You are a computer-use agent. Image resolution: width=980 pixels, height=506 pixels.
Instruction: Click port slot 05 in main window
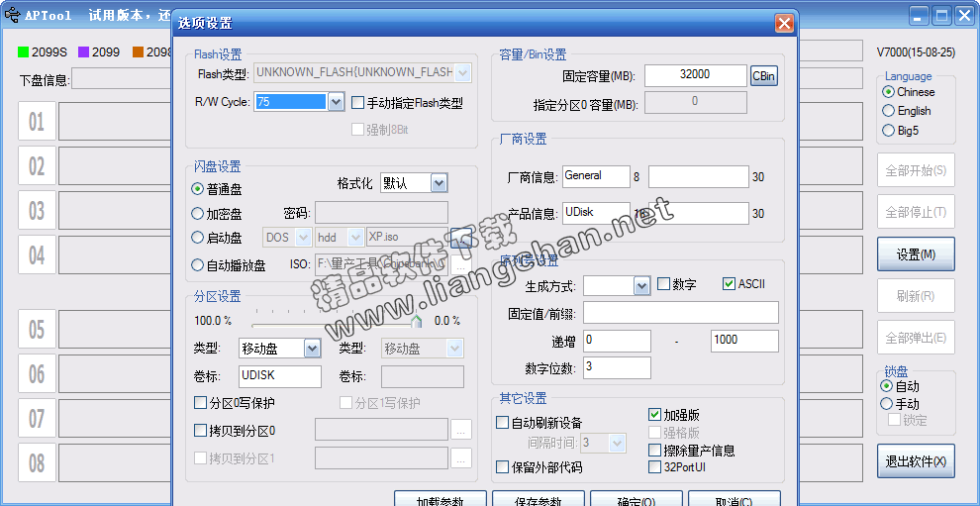pos(37,329)
